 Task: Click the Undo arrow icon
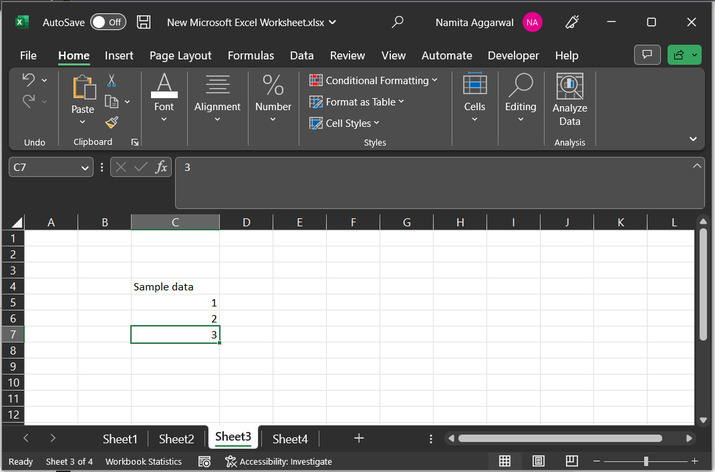tap(28, 80)
